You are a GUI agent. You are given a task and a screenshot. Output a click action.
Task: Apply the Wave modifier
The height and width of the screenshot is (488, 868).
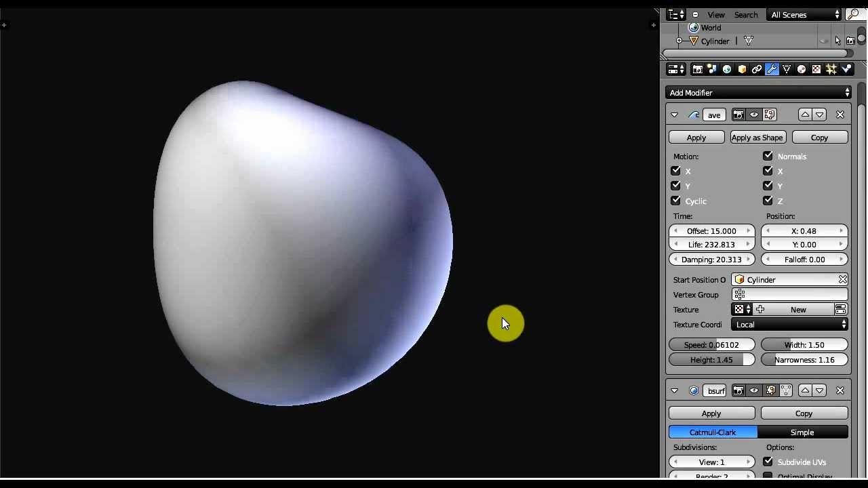(696, 138)
